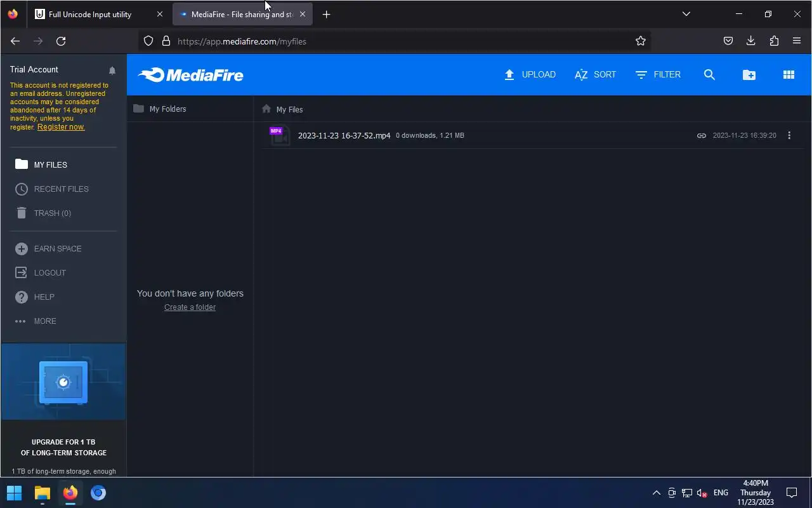Click the new folder icon

(749, 74)
